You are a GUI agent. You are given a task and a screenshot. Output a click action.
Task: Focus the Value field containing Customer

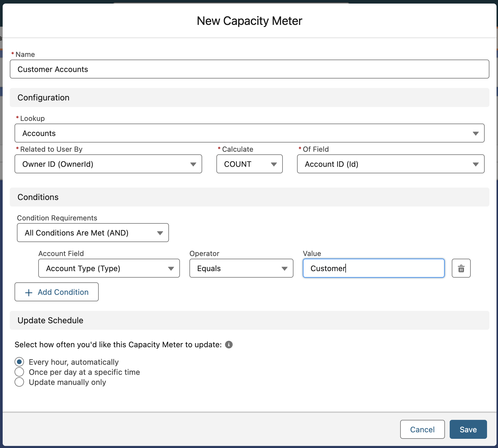point(373,268)
